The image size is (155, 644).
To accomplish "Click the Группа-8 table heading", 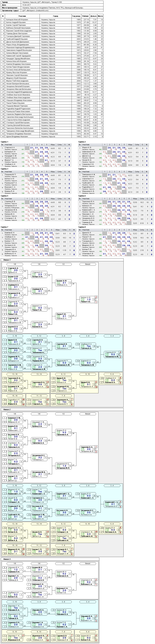I will (x=82, y=227).
